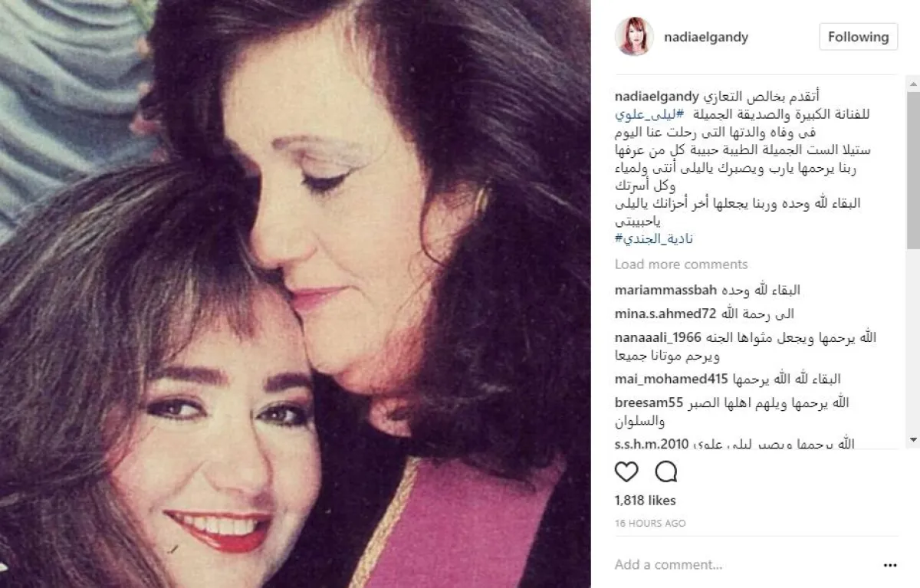Load more comments

point(681,264)
